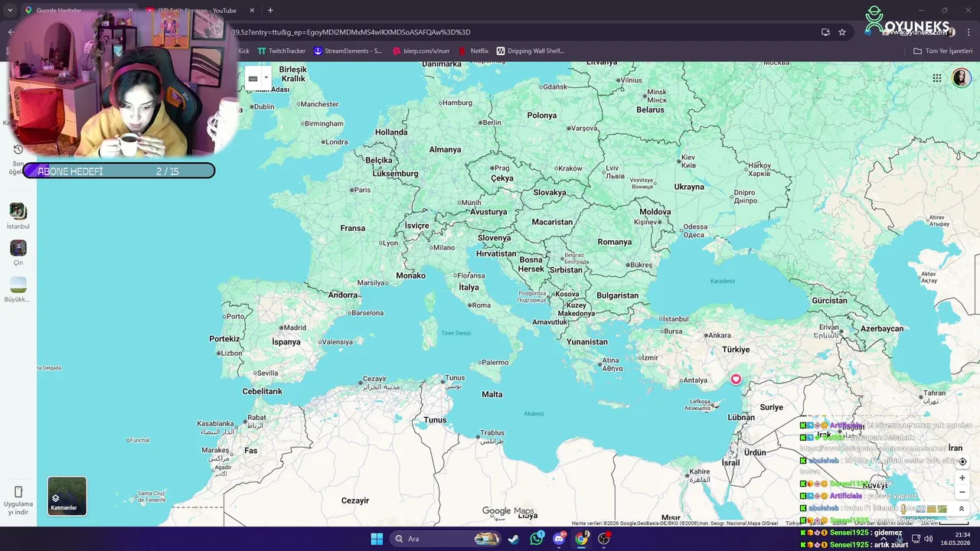Screen dimensions: 980x551
Task: Close the YouTube tab
Action: [251, 11]
